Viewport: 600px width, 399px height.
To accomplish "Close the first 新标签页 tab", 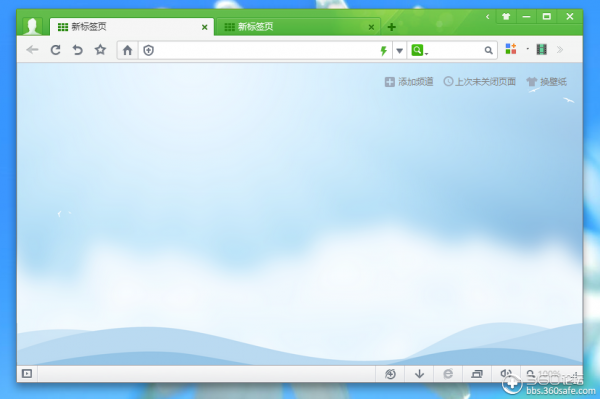I will [x=205, y=27].
